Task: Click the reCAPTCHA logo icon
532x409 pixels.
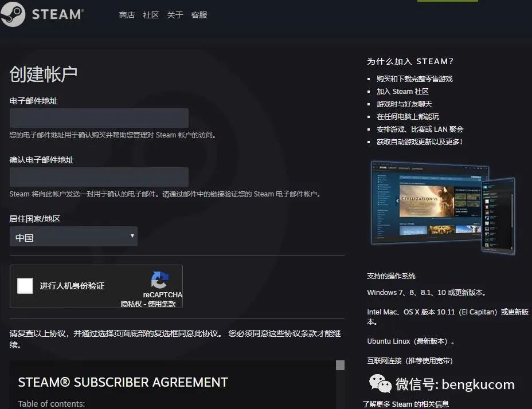Action: (x=160, y=280)
